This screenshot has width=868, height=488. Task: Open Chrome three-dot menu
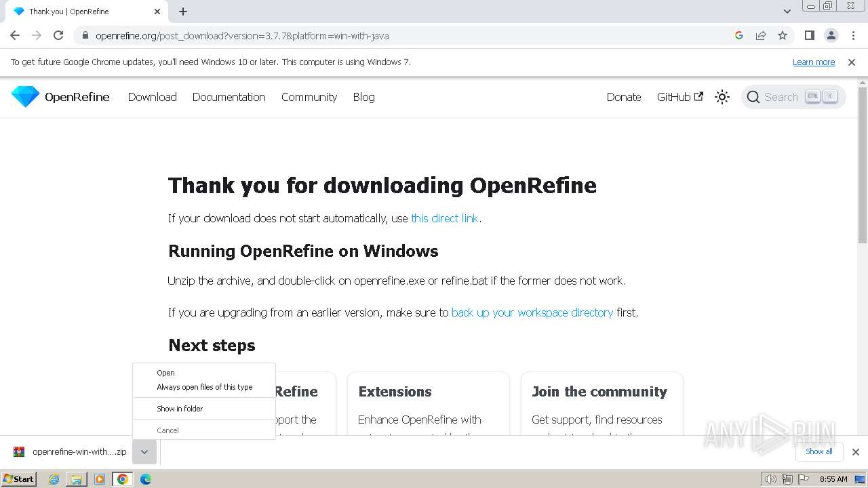click(853, 35)
